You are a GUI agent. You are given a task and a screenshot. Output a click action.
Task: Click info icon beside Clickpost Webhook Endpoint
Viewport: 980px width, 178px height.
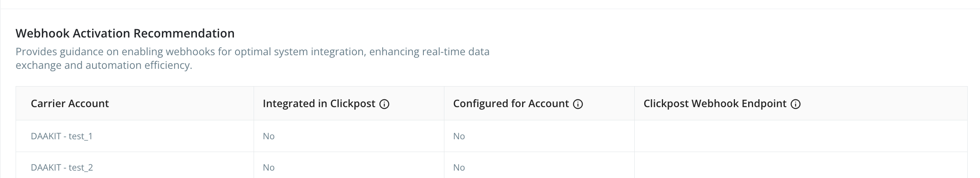point(796,104)
